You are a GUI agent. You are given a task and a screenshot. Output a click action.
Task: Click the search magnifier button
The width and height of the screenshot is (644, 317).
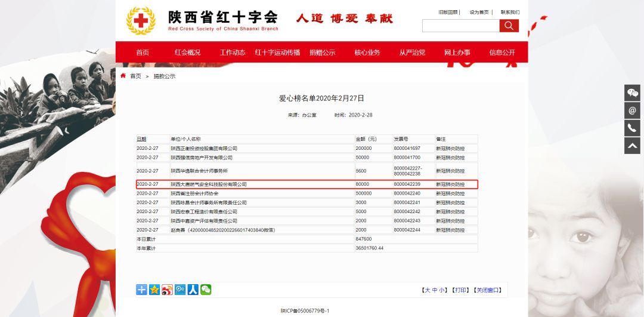[x=509, y=26]
